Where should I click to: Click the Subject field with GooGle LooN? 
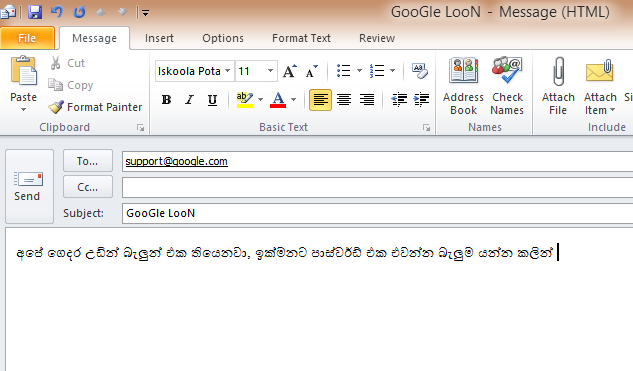(x=377, y=213)
